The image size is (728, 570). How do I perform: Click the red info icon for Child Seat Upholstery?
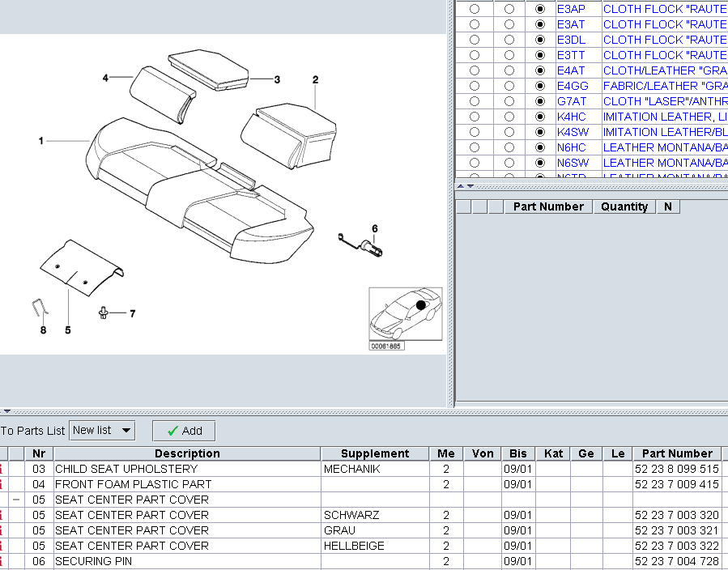pyautogui.click(x=2, y=469)
